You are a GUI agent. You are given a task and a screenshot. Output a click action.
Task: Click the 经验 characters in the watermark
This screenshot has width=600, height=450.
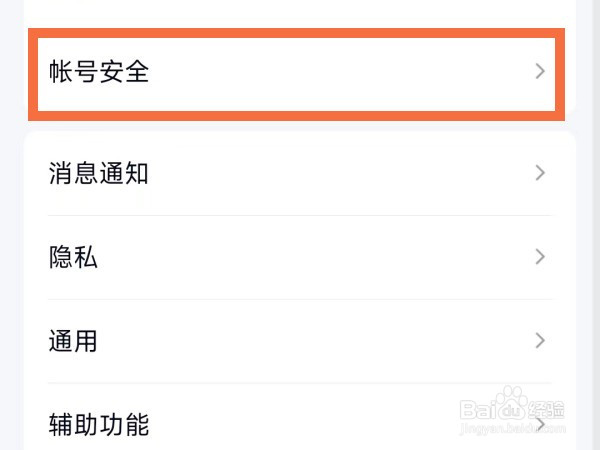(x=546, y=410)
